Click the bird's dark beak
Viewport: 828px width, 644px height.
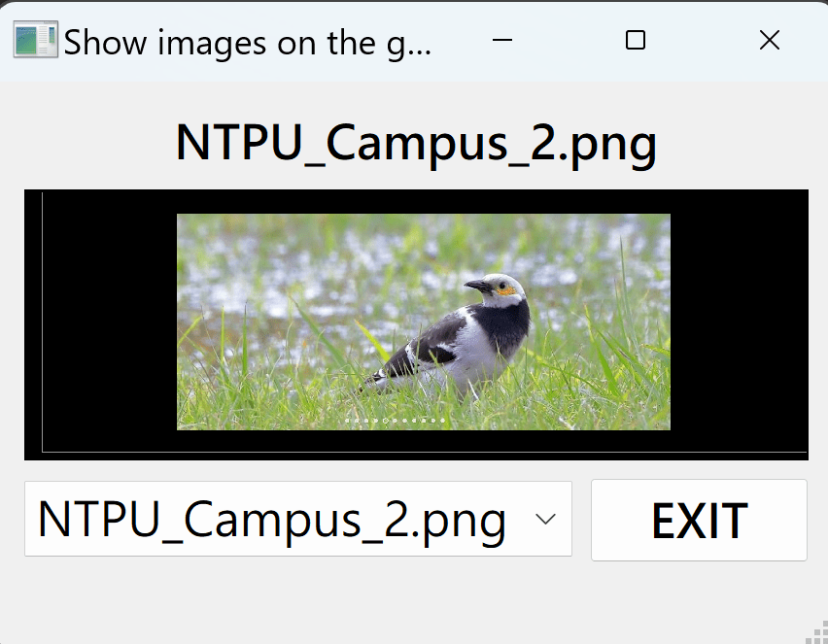click(x=478, y=287)
